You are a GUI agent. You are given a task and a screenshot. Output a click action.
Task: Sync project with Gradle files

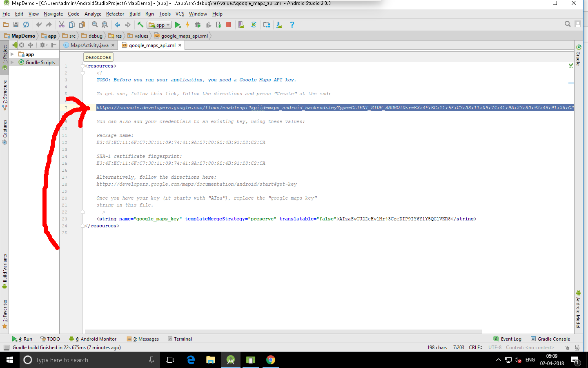(x=254, y=25)
